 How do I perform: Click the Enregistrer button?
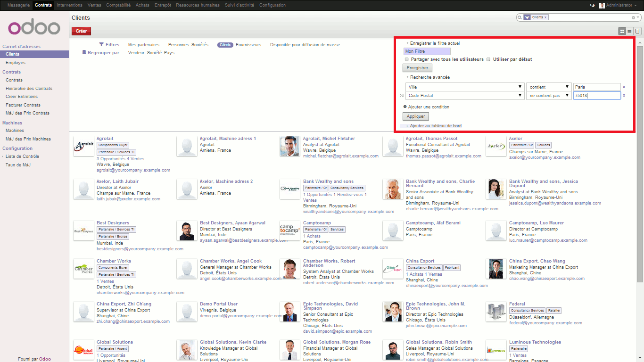(418, 68)
